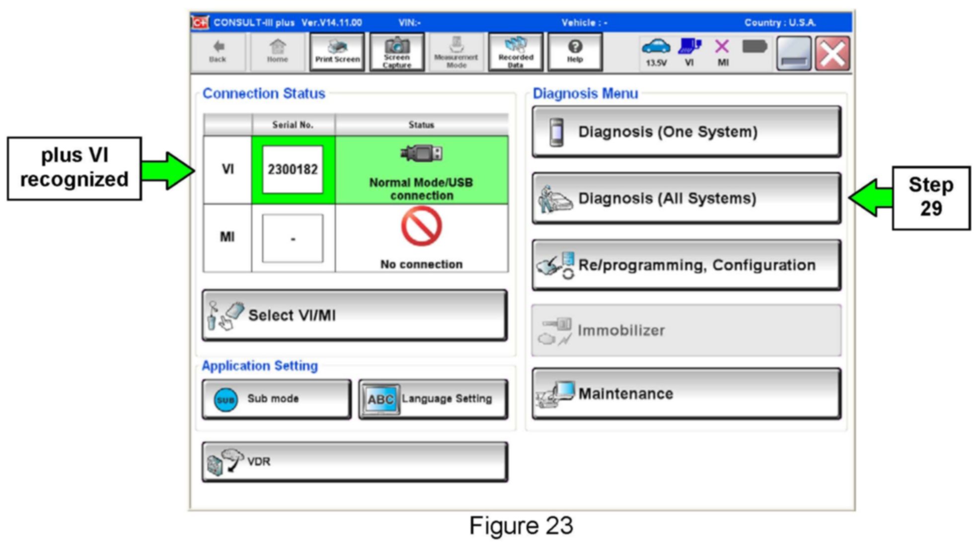Open the Help question mark icon
Screen dimensions: 980x545
[575, 52]
